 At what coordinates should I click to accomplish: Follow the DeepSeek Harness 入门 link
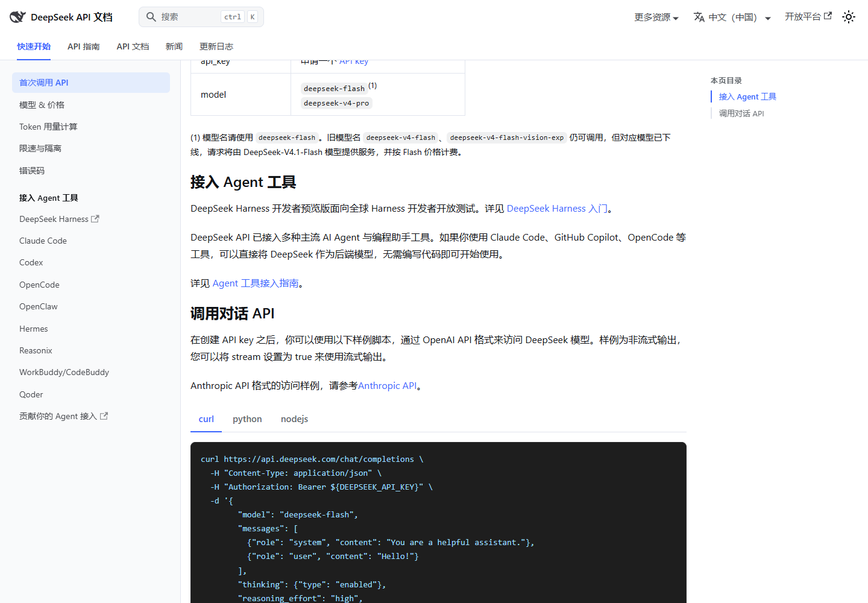[557, 209]
